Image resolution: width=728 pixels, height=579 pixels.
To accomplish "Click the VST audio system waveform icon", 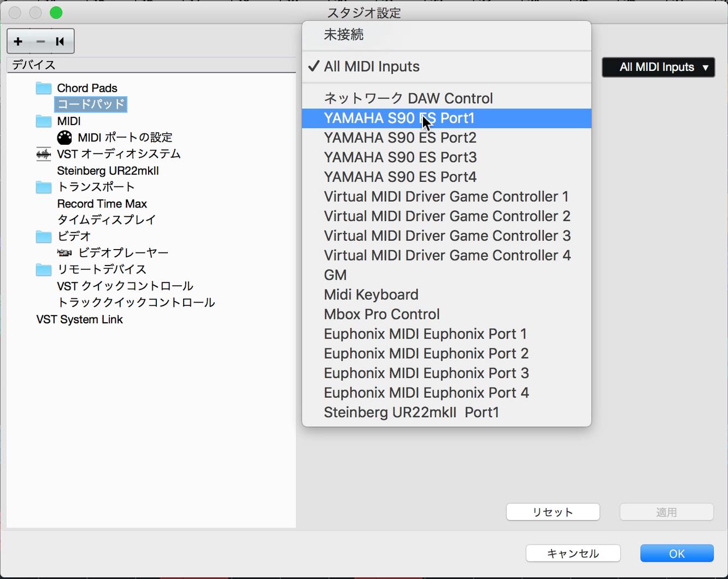I will coord(44,154).
